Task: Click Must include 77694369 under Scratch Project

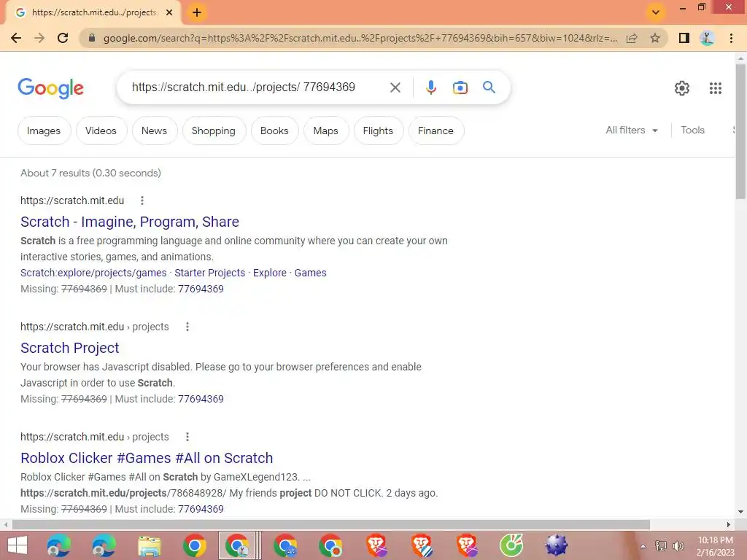Action: [201, 399]
